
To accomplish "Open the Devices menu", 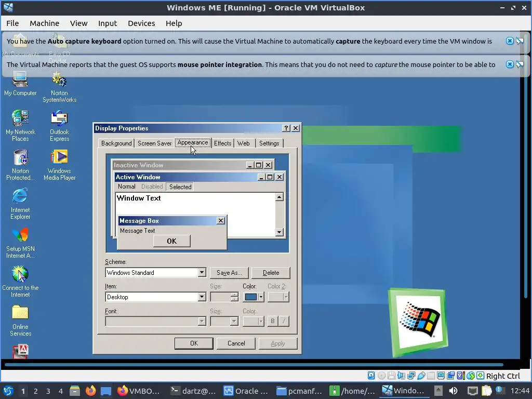I will tap(141, 23).
